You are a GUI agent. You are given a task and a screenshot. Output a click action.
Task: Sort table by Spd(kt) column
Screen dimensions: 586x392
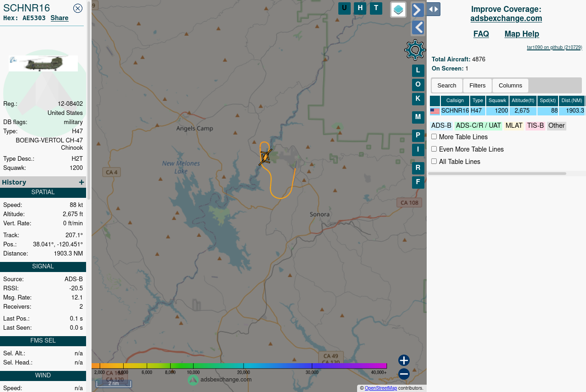pos(548,101)
